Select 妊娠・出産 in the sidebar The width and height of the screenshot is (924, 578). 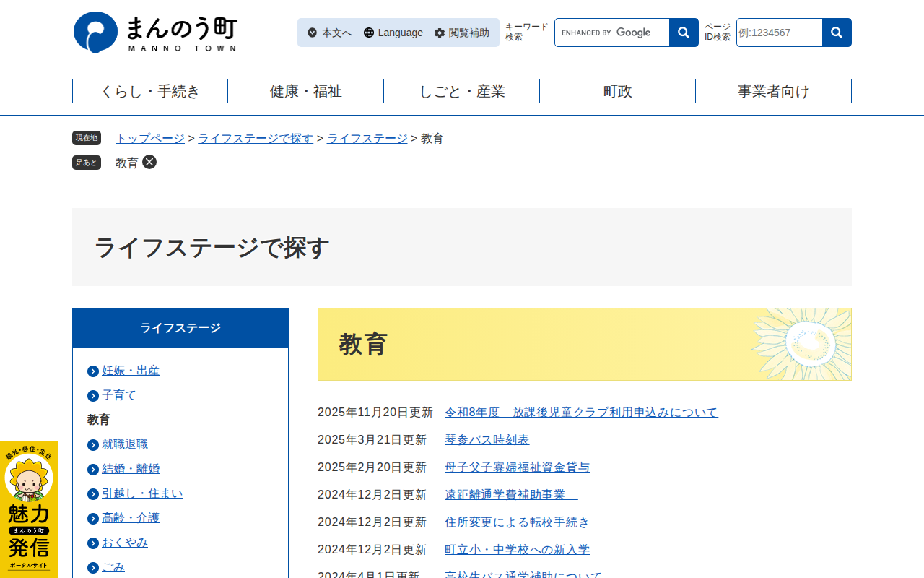coord(131,371)
